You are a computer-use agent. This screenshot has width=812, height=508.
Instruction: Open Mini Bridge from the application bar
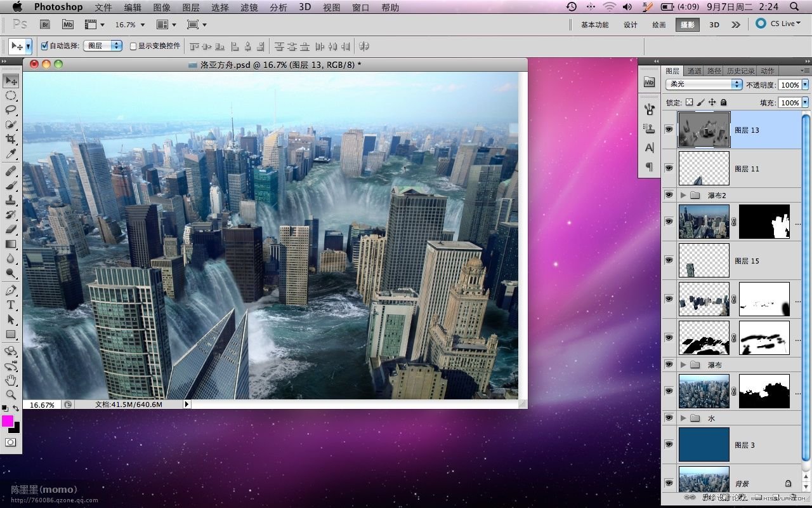[68, 24]
